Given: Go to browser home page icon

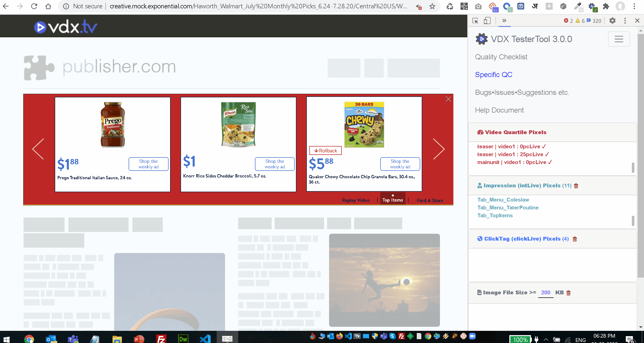Looking at the screenshot, I should [x=48, y=6].
